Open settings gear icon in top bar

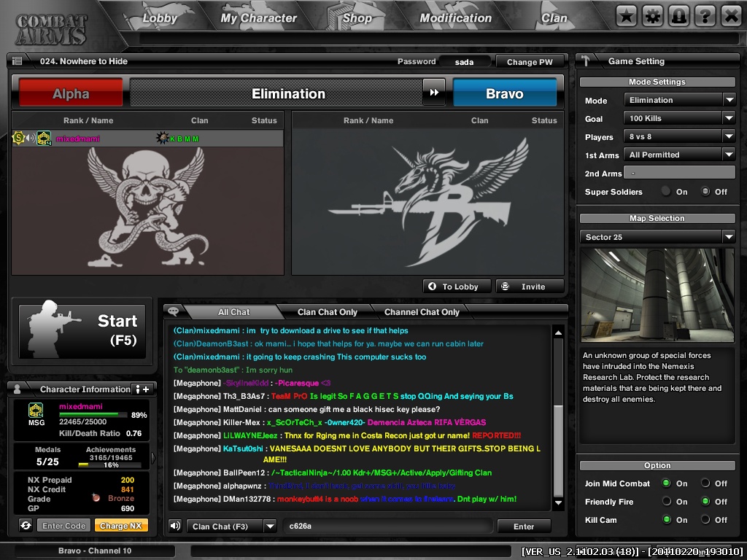coord(652,17)
